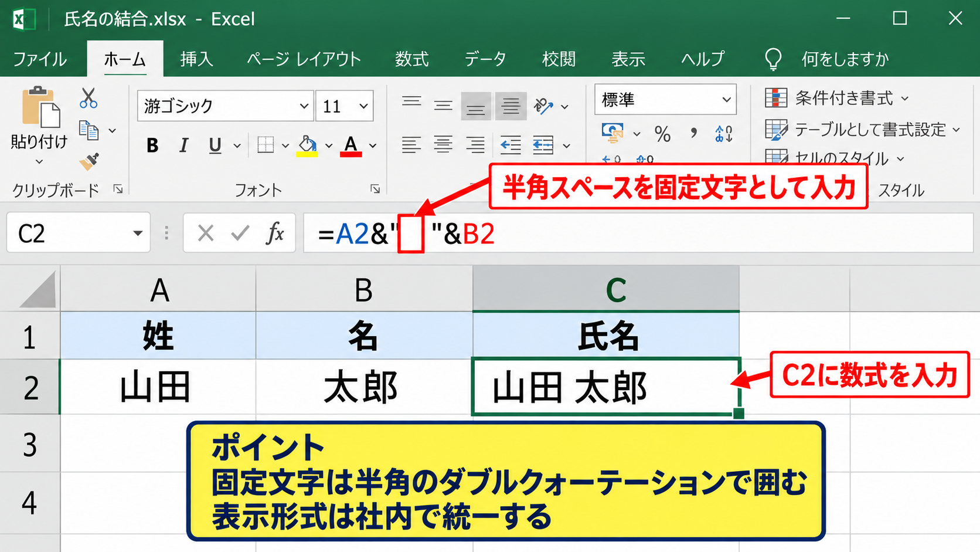This screenshot has height=552, width=980.
Task: Click the Paste clipboard icon
Action: tap(40, 107)
